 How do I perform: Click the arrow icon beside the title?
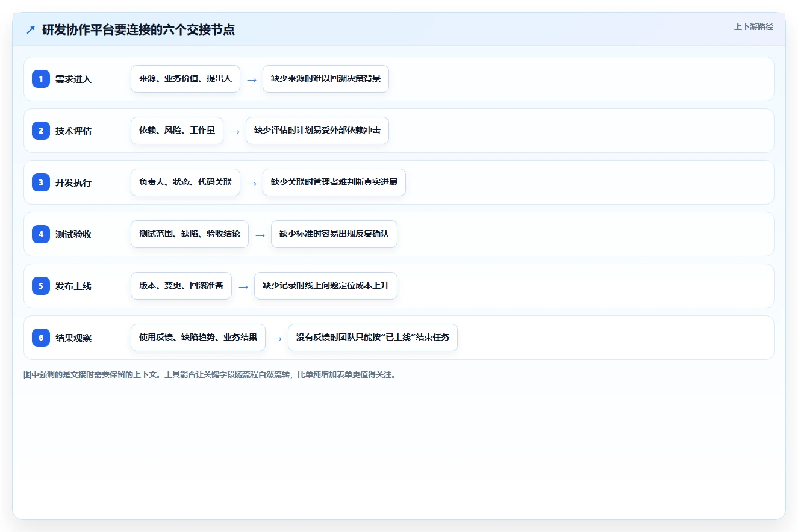point(31,29)
